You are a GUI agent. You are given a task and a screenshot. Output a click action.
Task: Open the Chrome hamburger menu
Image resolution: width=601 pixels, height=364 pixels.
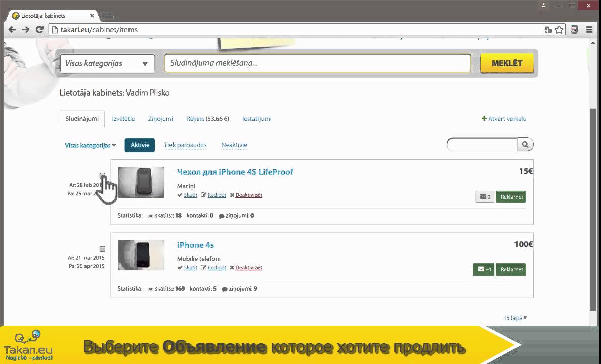pyautogui.click(x=589, y=29)
